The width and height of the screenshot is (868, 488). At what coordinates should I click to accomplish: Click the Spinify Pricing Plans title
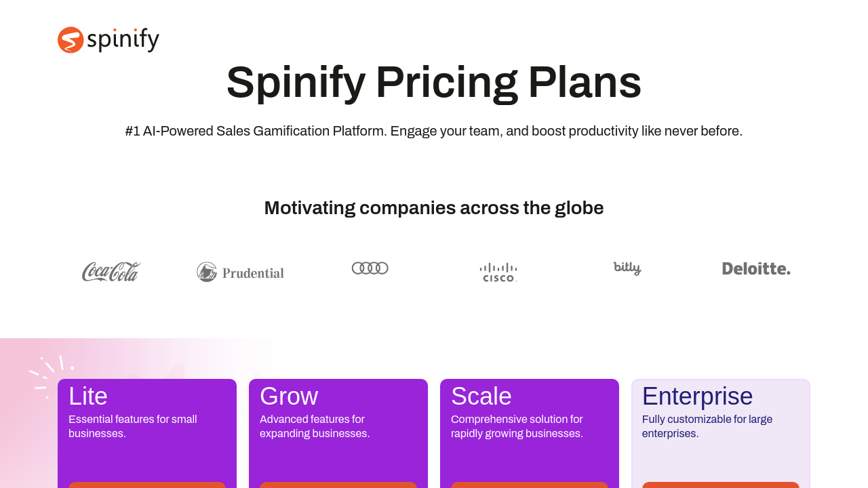[x=434, y=82]
